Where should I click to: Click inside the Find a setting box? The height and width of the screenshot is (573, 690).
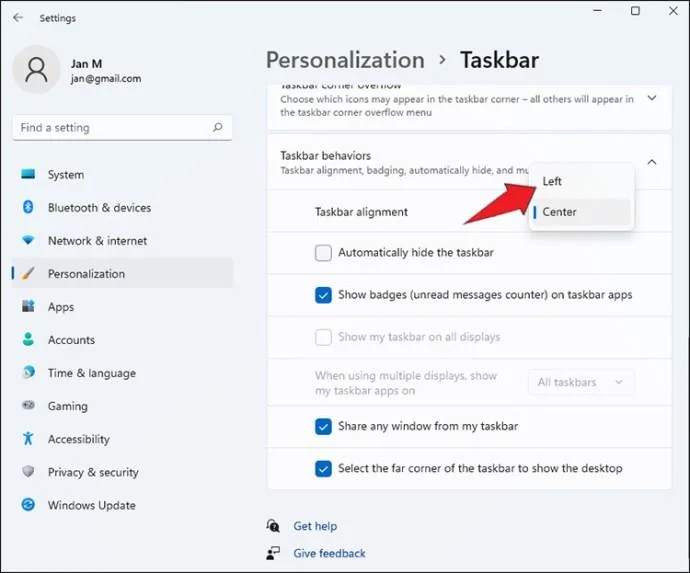click(122, 128)
